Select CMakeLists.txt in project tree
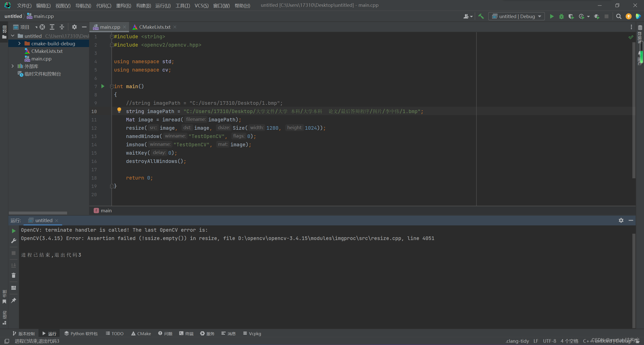Screen dimensions: 644x345 47,51
